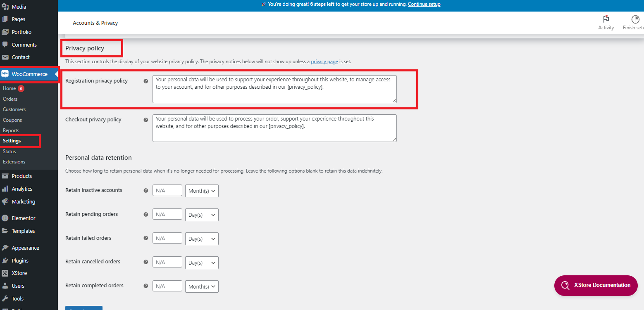Click the WooCommerce logo icon
This screenshot has height=310, width=644.
pos(5,74)
